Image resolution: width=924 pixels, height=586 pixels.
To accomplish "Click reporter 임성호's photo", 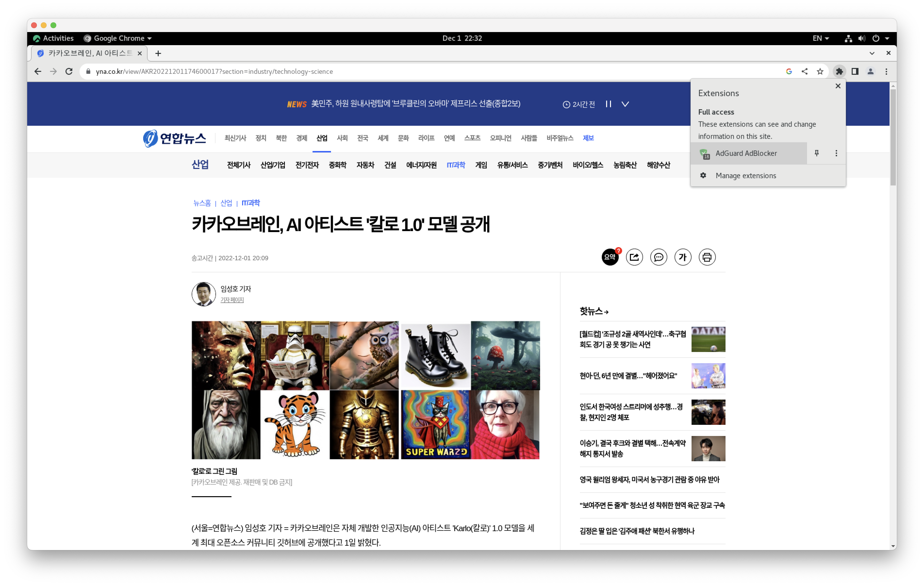I will pos(204,294).
